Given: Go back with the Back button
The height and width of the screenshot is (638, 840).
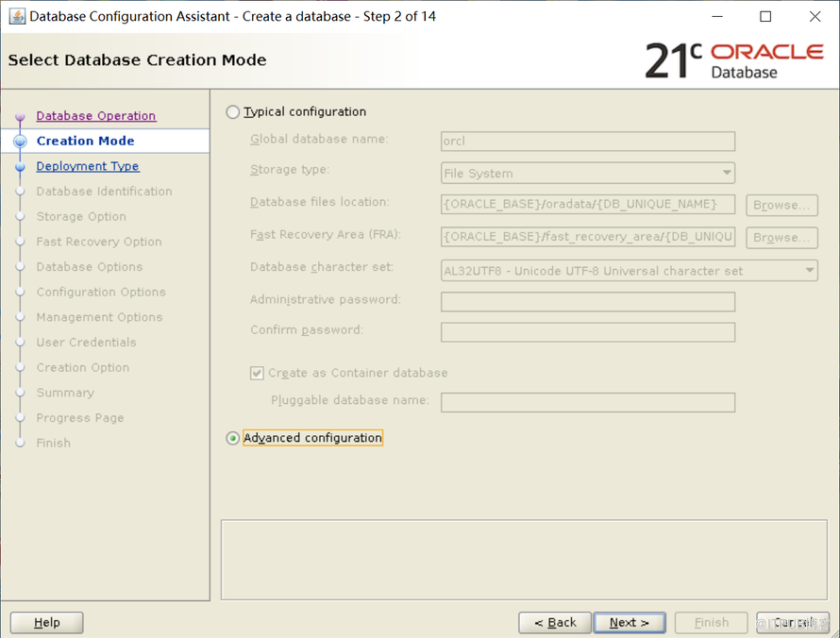Looking at the screenshot, I should click(x=554, y=623).
